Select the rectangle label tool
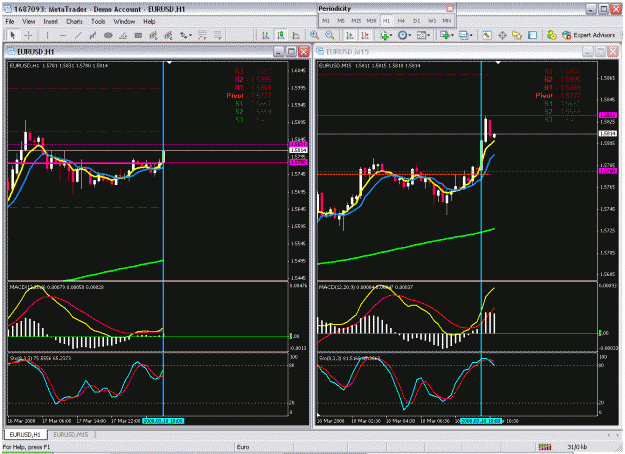The height and width of the screenshot is (454, 625). coord(138,35)
